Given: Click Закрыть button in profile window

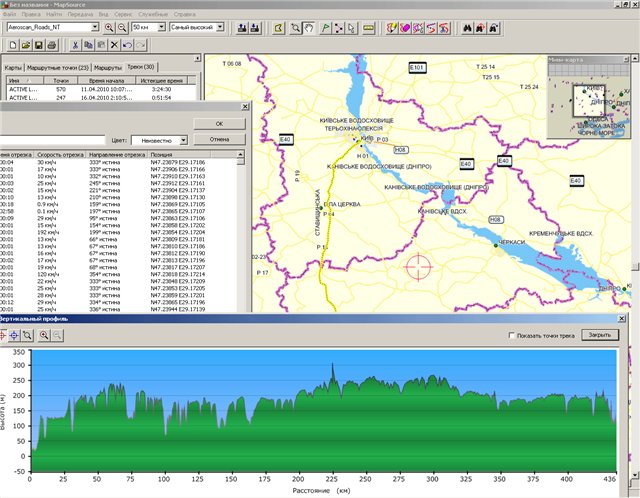Looking at the screenshot, I should coord(600,335).
